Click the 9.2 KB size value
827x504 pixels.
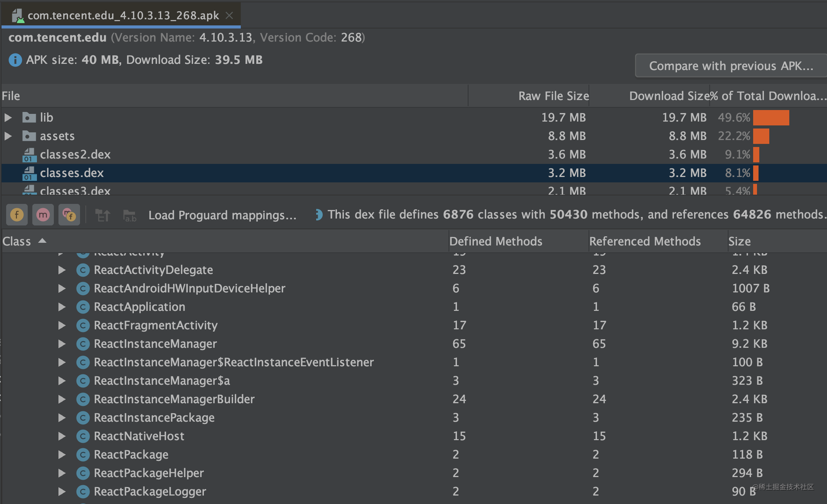click(749, 344)
